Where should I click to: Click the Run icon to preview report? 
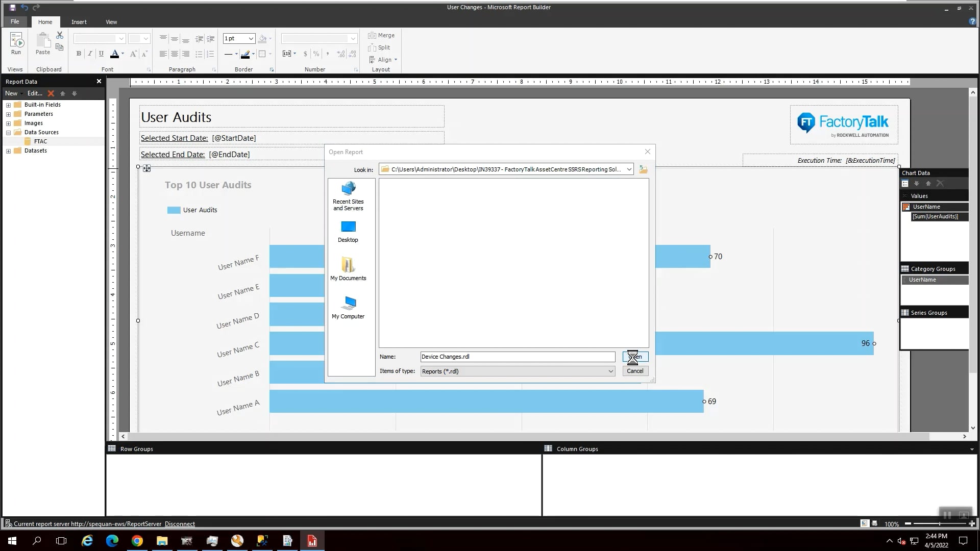click(x=16, y=43)
